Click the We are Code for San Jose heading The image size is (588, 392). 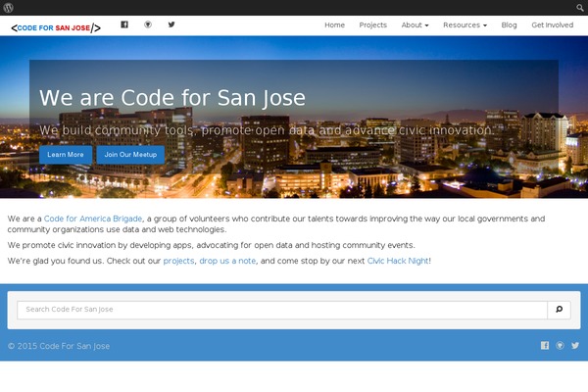[172, 98]
